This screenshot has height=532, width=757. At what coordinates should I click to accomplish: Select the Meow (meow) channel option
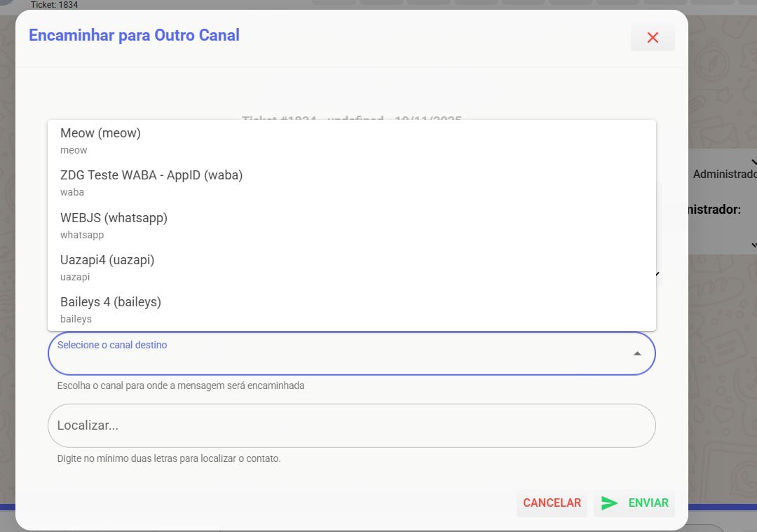(x=100, y=140)
